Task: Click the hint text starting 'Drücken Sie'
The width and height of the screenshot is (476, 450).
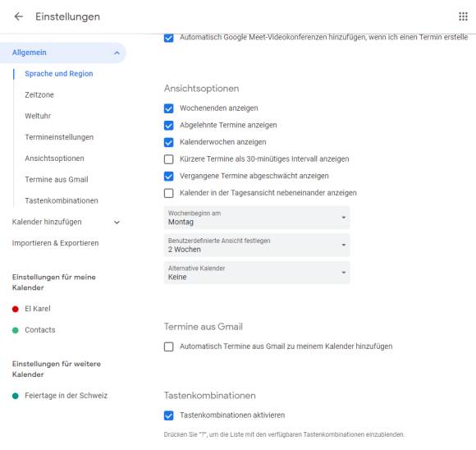Action: coord(284,434)
